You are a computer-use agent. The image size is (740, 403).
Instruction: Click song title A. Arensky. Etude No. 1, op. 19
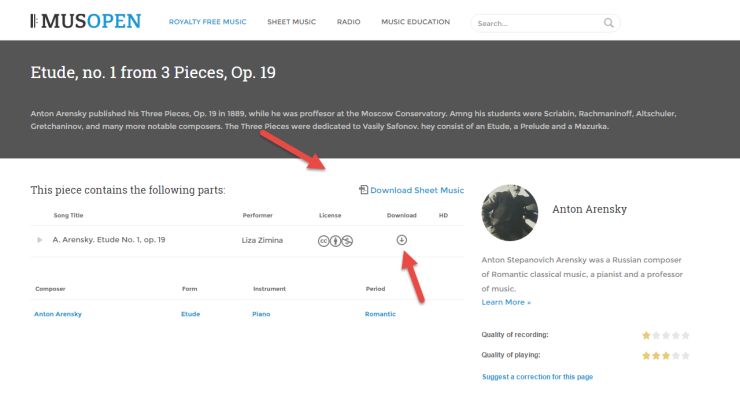109,240
